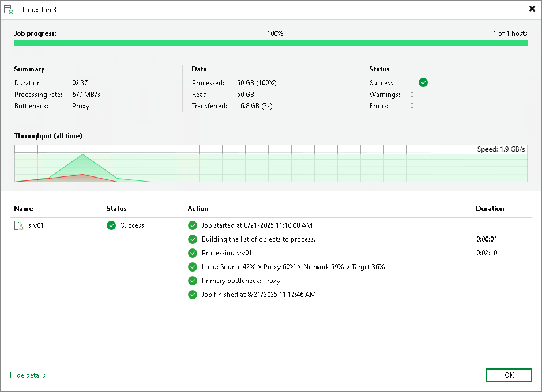Click the Name column header

point(24,209)
